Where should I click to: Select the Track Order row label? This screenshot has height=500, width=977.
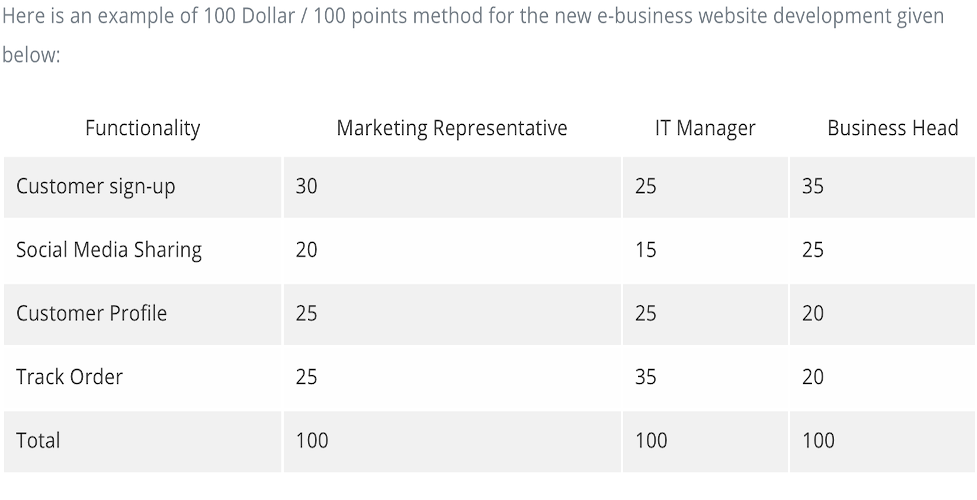point(70,377)
